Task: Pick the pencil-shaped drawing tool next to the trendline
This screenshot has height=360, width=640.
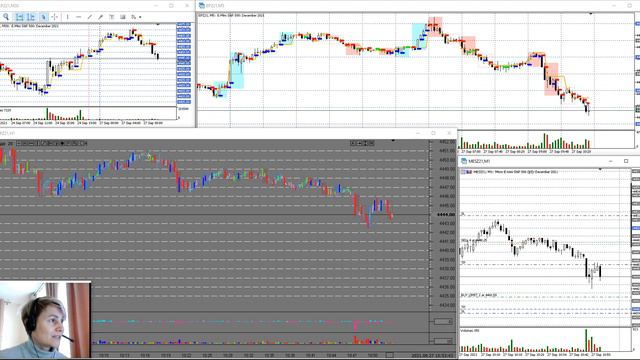Action: click(x=100, y=17)
